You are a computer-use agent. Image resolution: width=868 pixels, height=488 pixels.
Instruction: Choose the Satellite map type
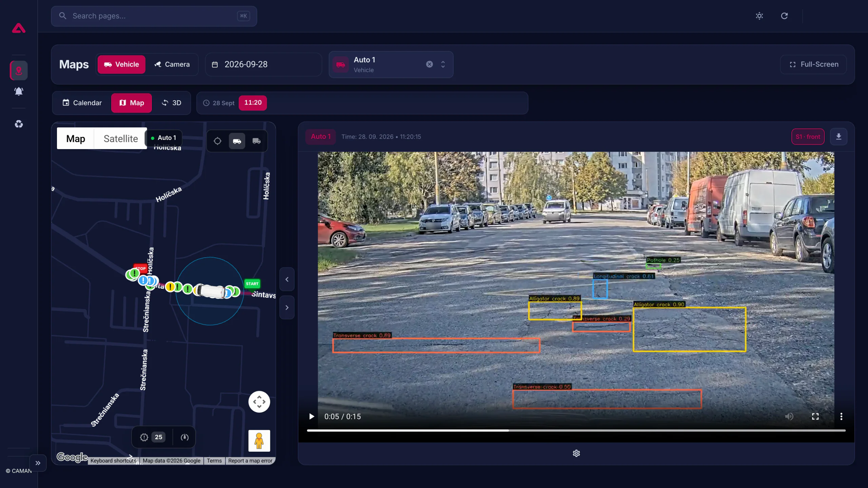121,139
